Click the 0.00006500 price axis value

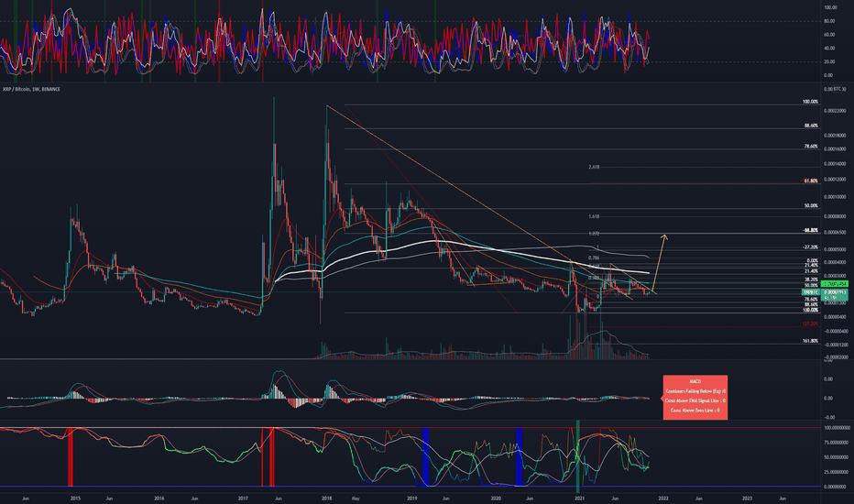click(835, 232)
